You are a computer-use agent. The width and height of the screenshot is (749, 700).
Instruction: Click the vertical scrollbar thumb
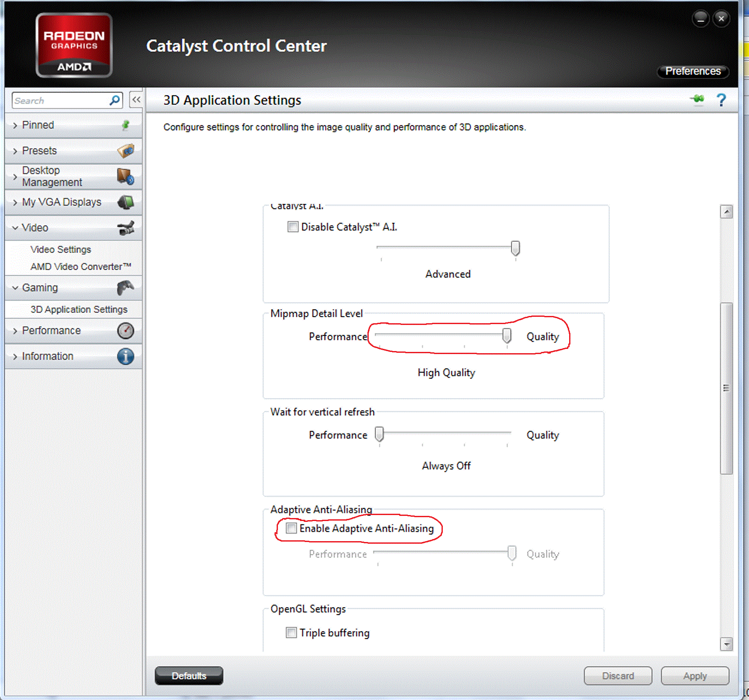726,388
